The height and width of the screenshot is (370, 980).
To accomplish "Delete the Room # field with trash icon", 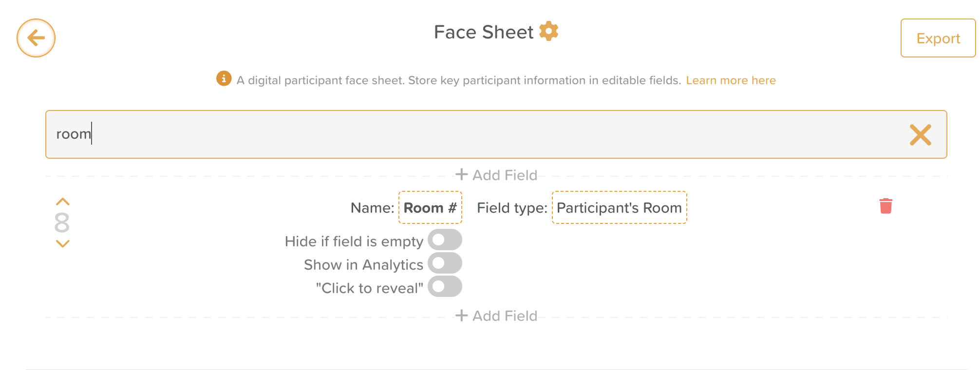I will (x=886, y=206).
